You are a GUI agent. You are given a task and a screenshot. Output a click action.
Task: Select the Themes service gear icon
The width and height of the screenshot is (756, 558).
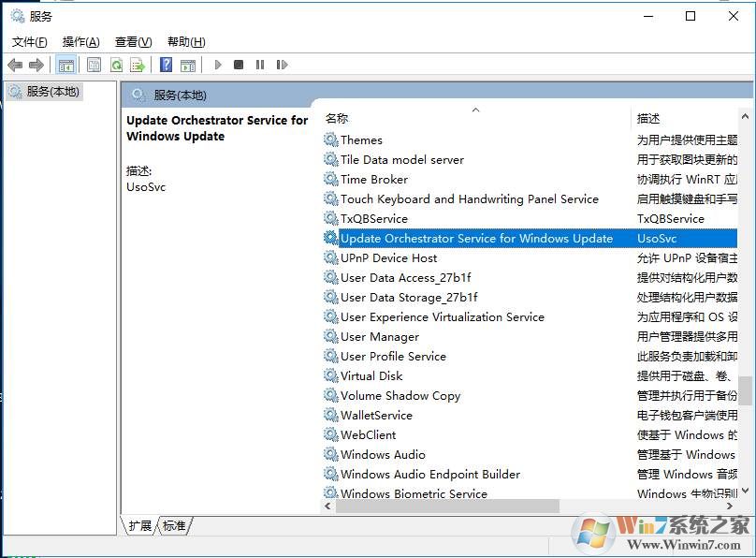330,140
